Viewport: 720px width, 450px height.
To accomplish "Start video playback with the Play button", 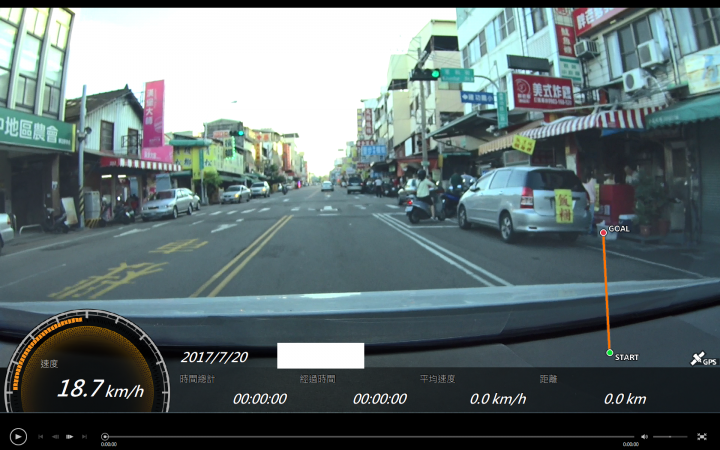I will tap(18, 436).
